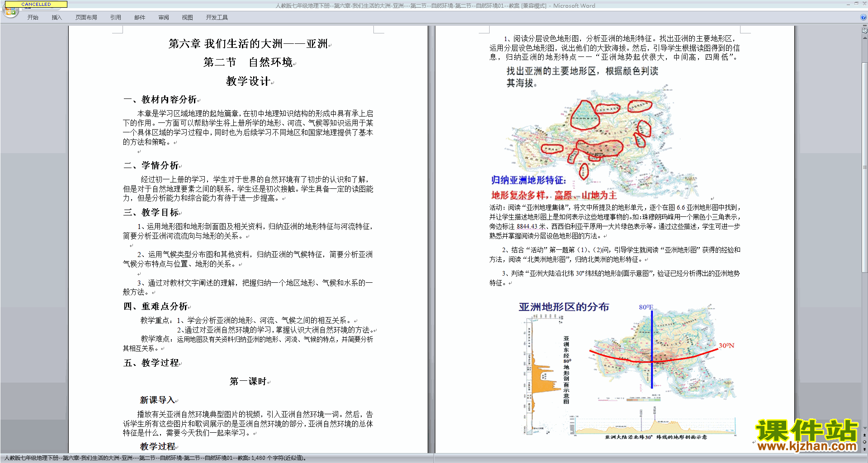Click caption 亚洲大陆沿北纬30°纬线的地形剖面示意
The image size is (868, 463).
coord(656,437)
